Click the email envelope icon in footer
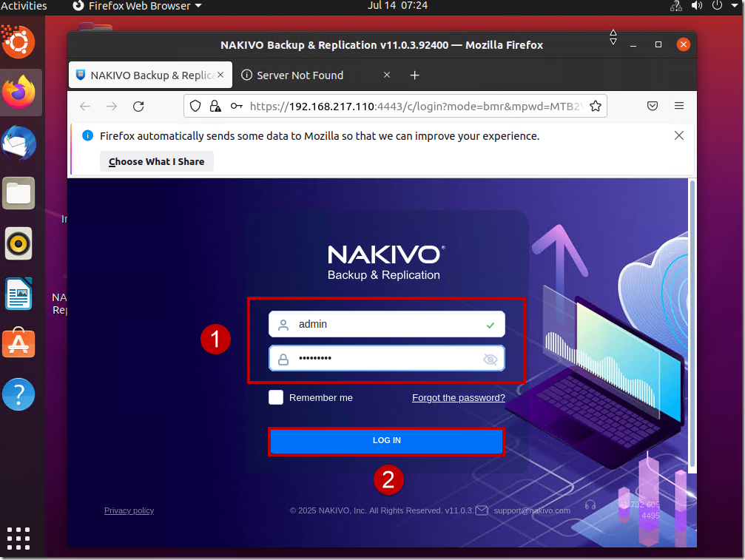745x560 pixels. click(x=482, y=510)
